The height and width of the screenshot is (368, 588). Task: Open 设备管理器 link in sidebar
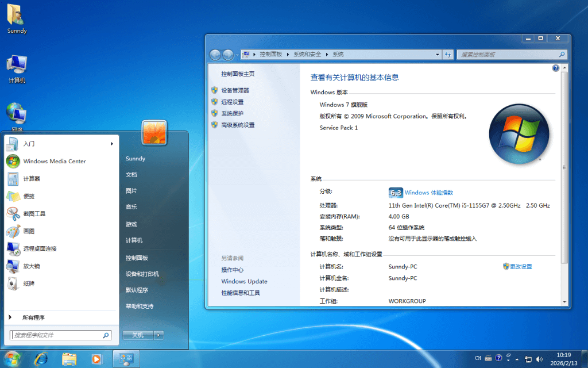pyautogui.click(x=235, y=90)
